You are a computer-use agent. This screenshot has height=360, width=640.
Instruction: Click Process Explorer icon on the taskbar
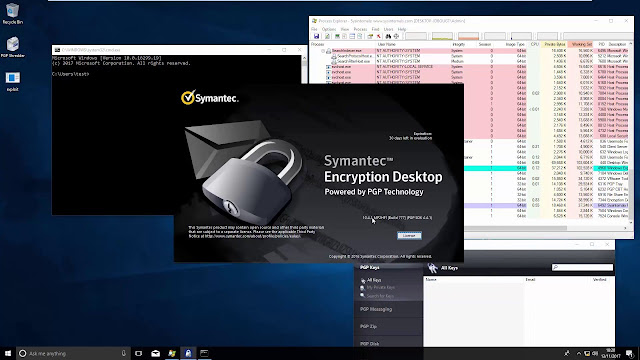point(172,353)
